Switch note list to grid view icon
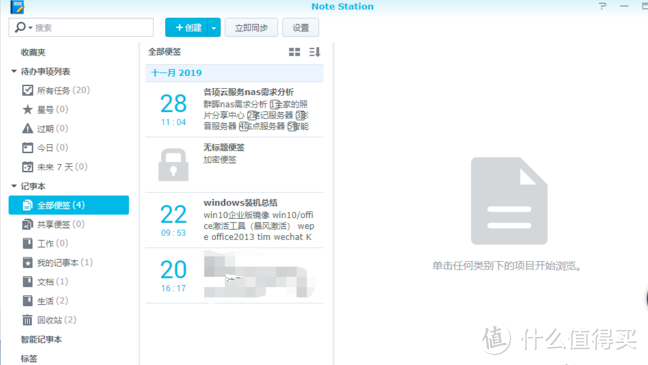 [x=294, y=52]
